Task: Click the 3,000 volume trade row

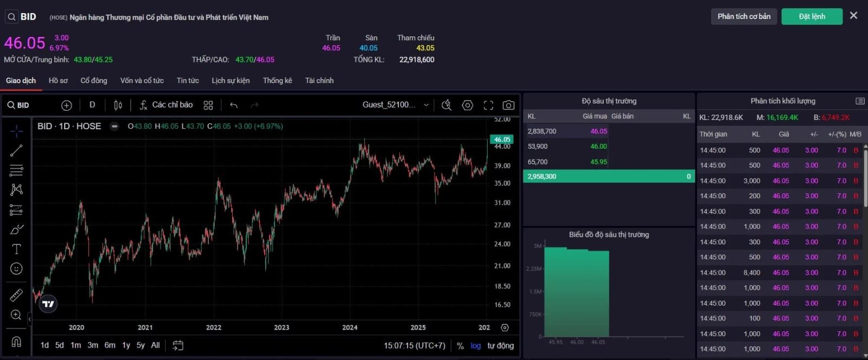Action: pyautogui.click(x=780, y=181)
